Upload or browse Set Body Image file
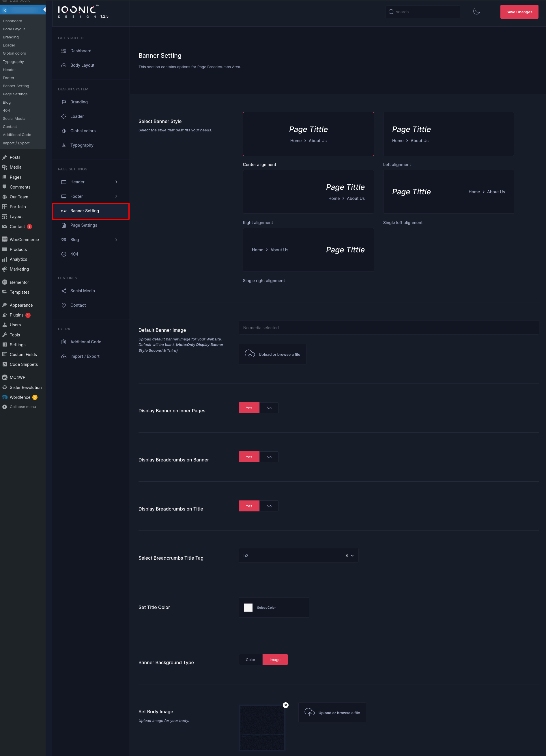 tap(332, 713)
